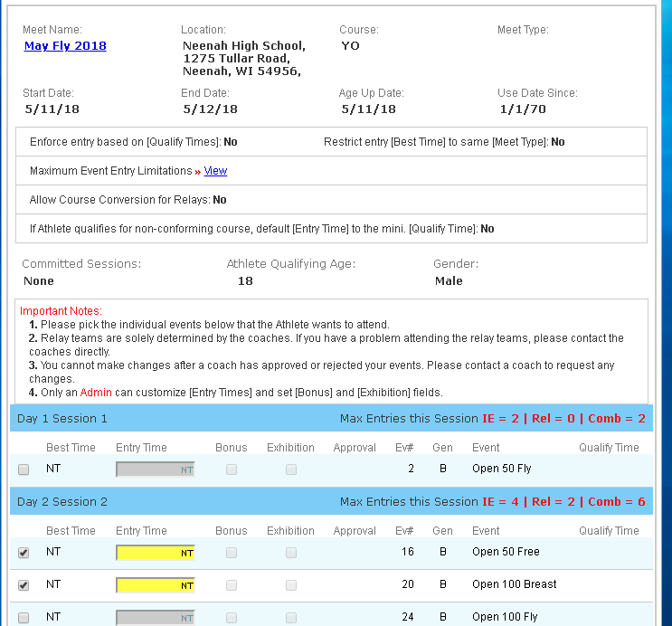Click Entry Time field for Open 100 Breast
This screenshot has height=626, width=672.
pos(156,585)
